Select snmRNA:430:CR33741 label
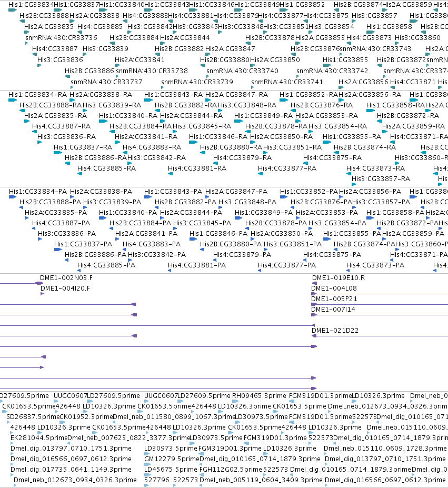The height and width of the screenshot is (488, 448). point(287,82)
